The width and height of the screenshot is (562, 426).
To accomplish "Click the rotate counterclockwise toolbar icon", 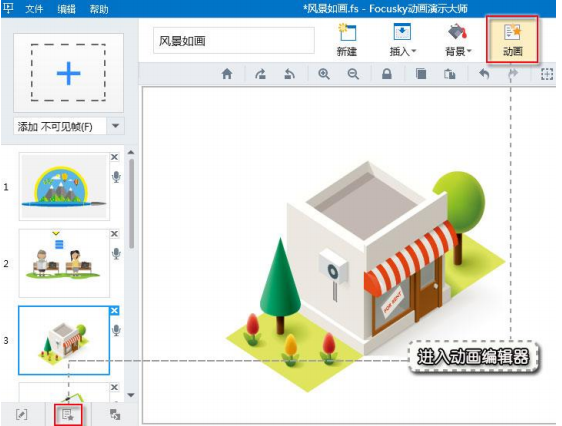I will 289,74.
